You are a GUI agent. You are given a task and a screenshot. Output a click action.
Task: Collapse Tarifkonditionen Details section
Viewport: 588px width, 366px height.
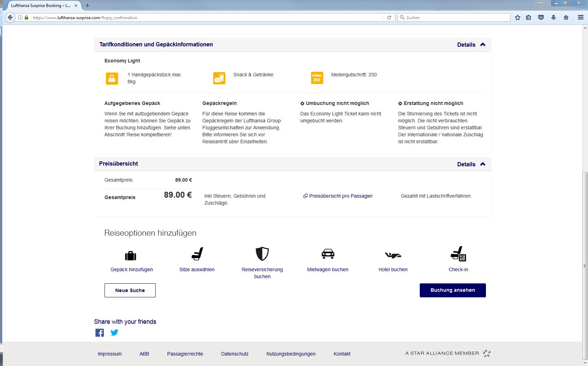(x=471, y=45)
